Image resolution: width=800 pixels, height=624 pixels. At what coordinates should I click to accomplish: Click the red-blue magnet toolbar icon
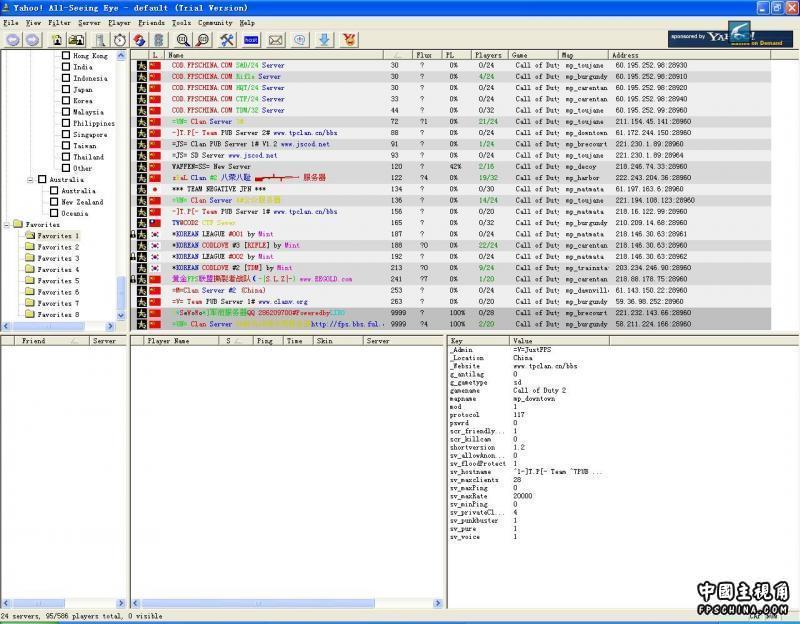click(x=139, y=40)
